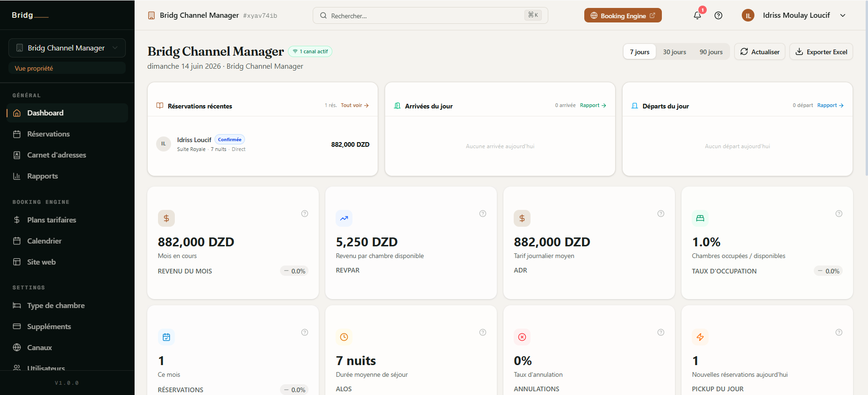
Task: Select the 90 jours period tab
Action: point(711,52)
